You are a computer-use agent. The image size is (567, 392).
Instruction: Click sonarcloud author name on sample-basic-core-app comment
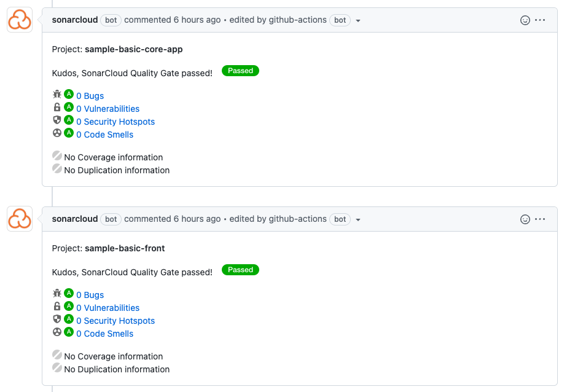pyautogui.click(x=75, y=20)
